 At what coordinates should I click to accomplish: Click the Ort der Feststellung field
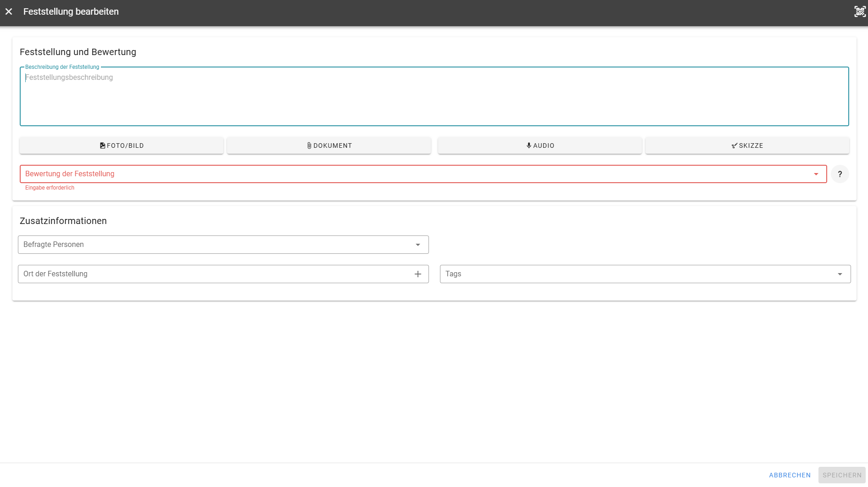[x=223, y=274]
